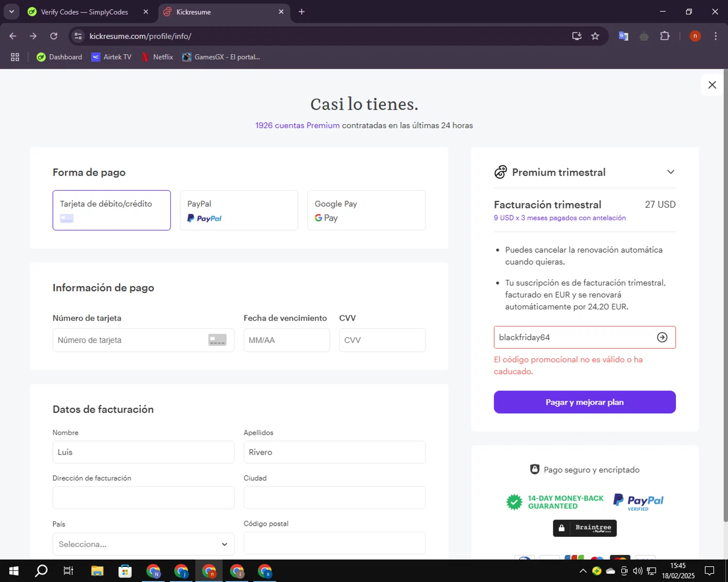Open the Chrome profile avatar
Image resolution: width=728 pixels, height=582 pixels.
(x=695, y=36)
